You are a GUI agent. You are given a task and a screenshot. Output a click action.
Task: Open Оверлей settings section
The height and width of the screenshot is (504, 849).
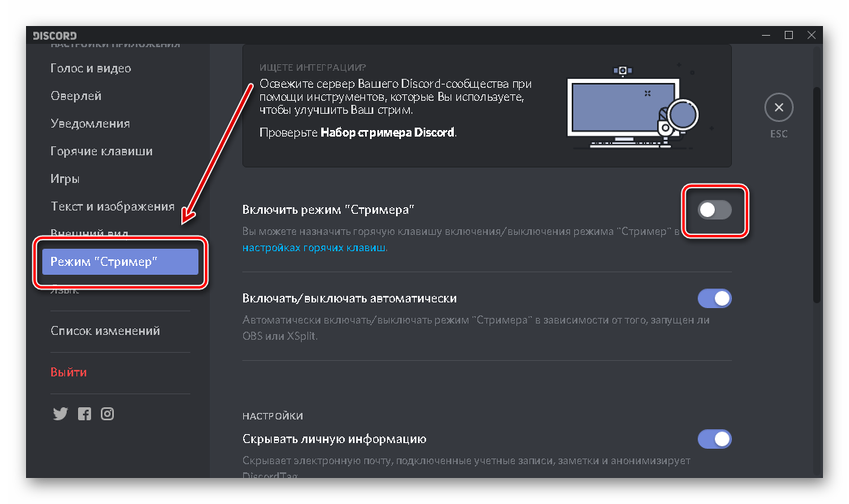[x=76, y=96]
